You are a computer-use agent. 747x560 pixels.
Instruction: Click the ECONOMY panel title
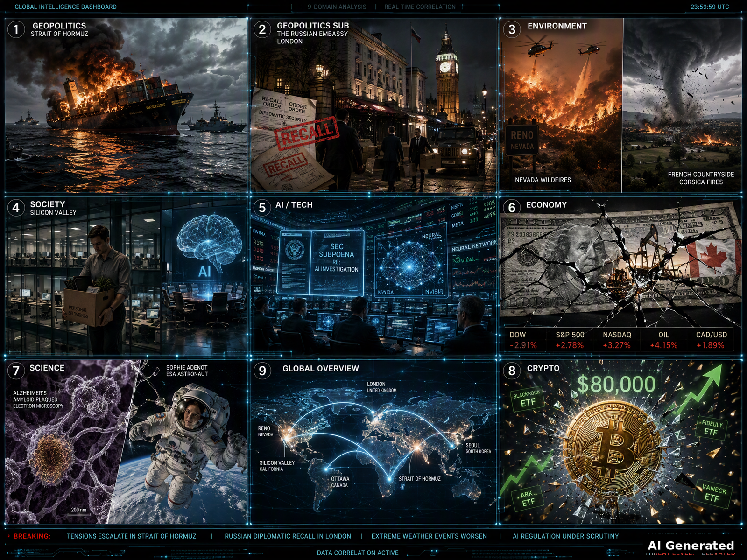[546, 204]
